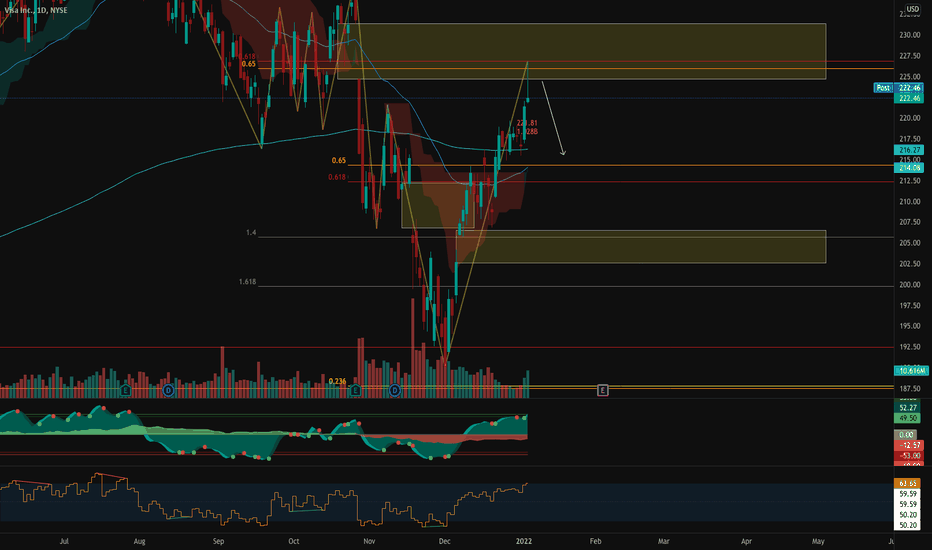Click the Aug label on the time axis
This screenshot has height=550, width=932.
tap(140, 541)
